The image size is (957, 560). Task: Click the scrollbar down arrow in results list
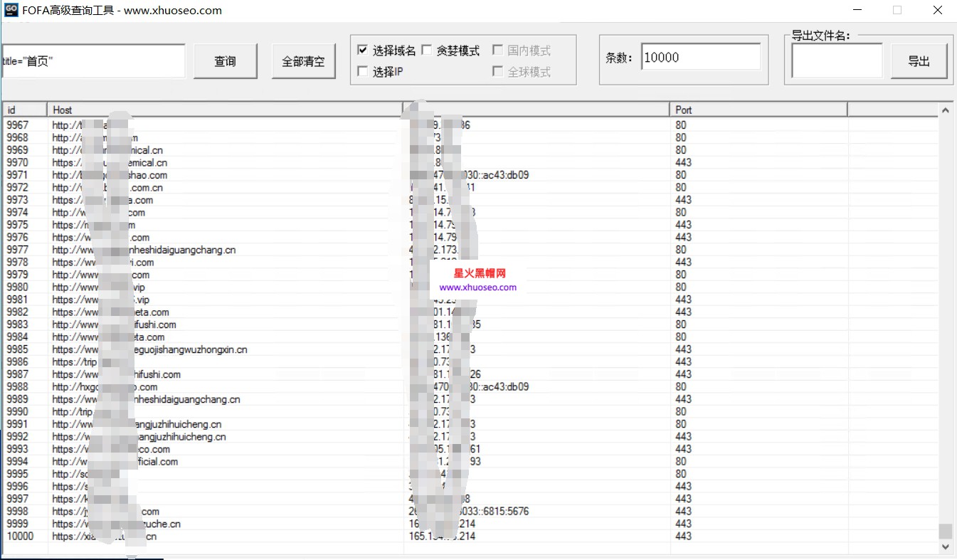(946, 546)
